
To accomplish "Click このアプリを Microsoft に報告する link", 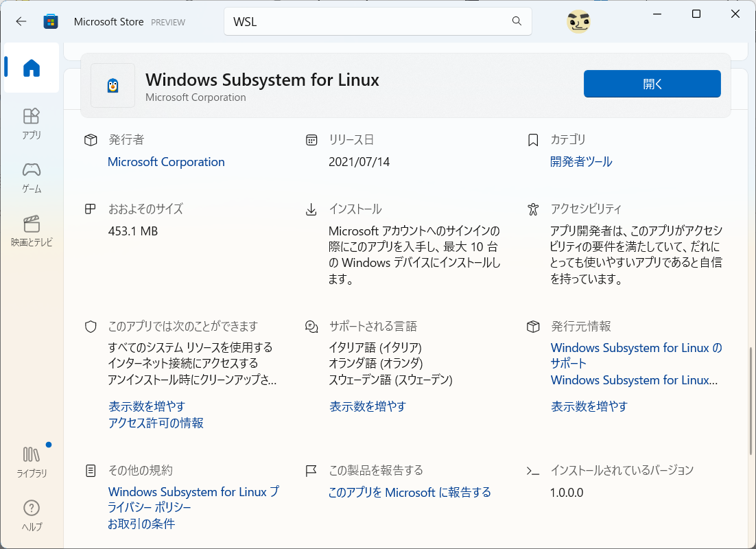I will [410, 492].
